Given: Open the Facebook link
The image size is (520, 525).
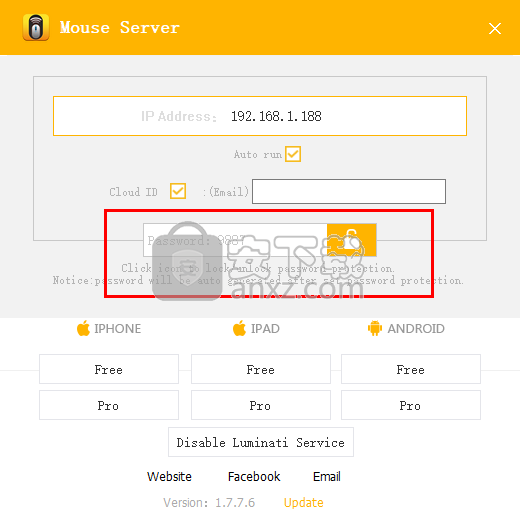Looking at the screenshot, I should (254, 476).
